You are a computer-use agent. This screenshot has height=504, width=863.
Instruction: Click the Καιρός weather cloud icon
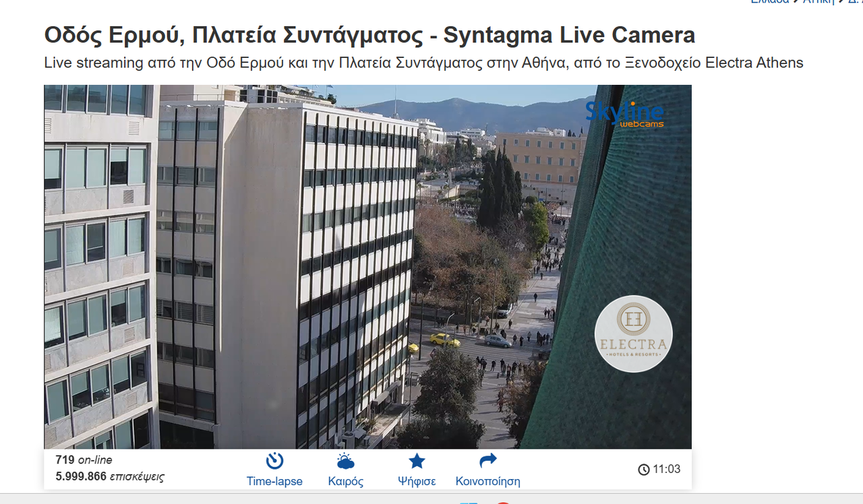pyautogui.click(x=345, y=461)
